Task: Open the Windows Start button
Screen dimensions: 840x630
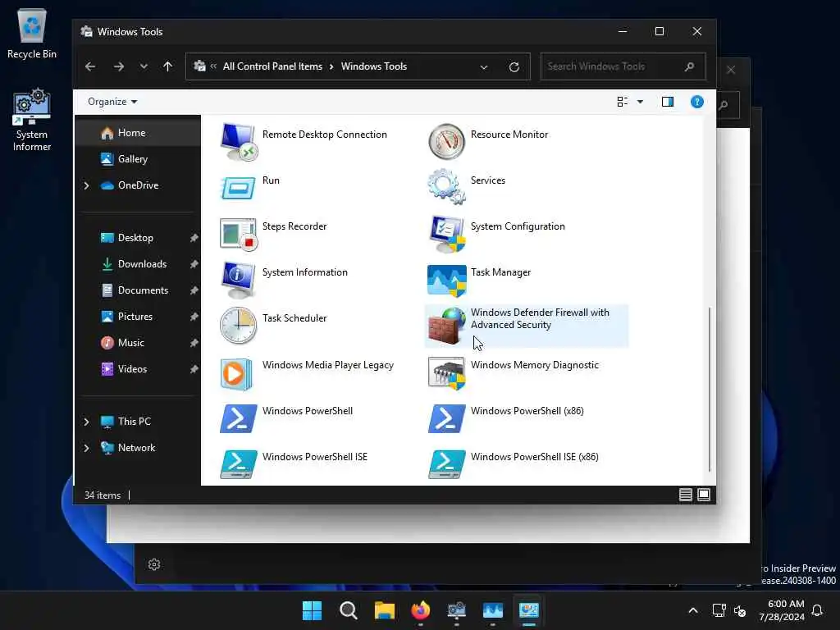Action: click(x=312, y=610)
